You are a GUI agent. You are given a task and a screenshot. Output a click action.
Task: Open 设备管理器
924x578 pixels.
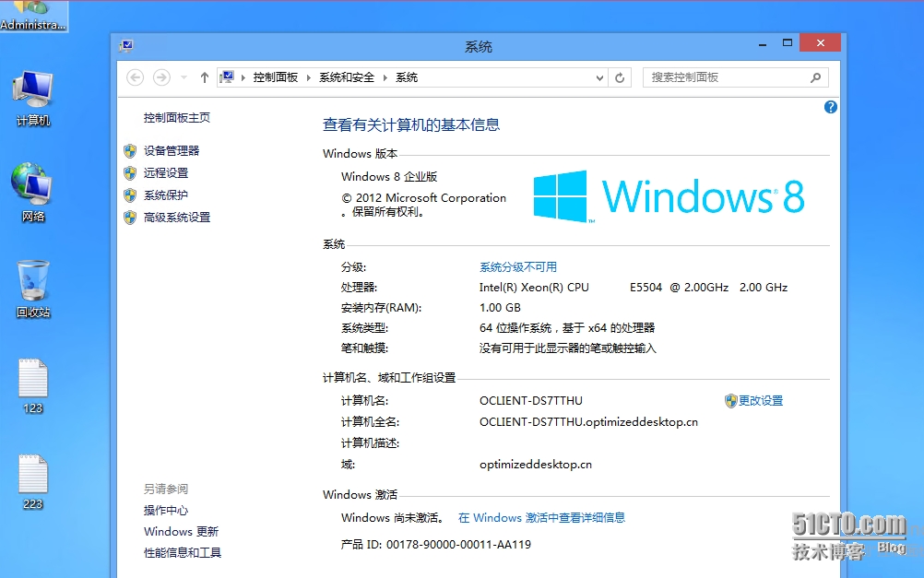click(x=172, y=151)
